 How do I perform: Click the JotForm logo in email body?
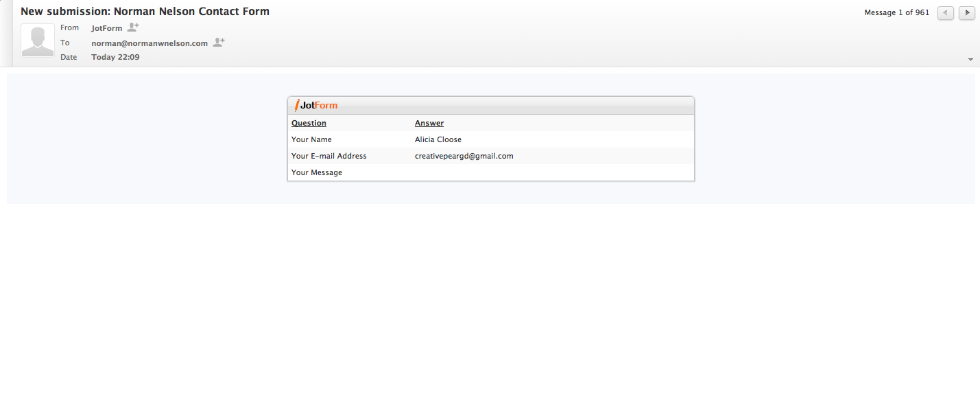316,105
